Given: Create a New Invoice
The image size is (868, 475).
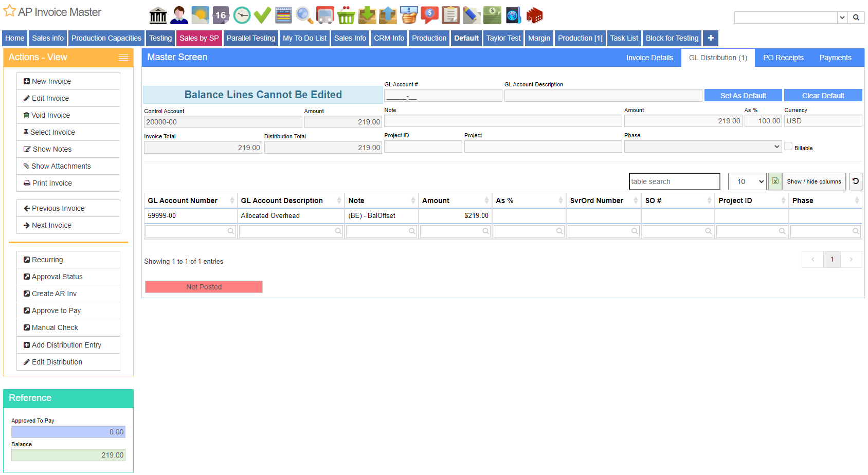Looking at the screenshot, I should 68,81.
